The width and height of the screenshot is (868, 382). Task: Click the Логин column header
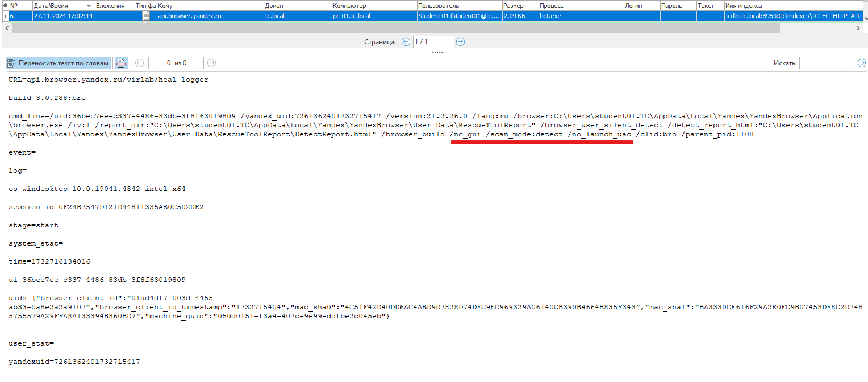tap(641, 5)
